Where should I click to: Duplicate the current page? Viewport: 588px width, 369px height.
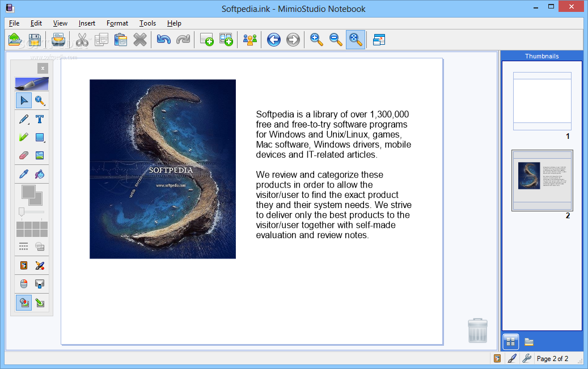coord(226,39)
